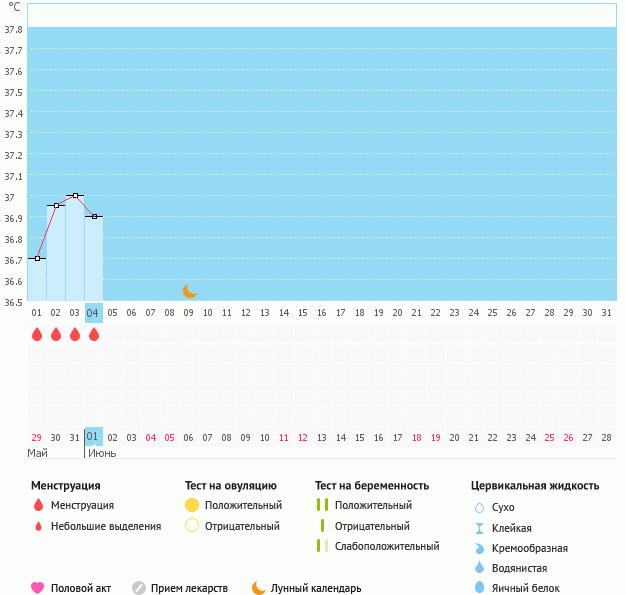Click the Небольшие выделения legend label
The image size is (626, 595).
click(x=105, y=526)
